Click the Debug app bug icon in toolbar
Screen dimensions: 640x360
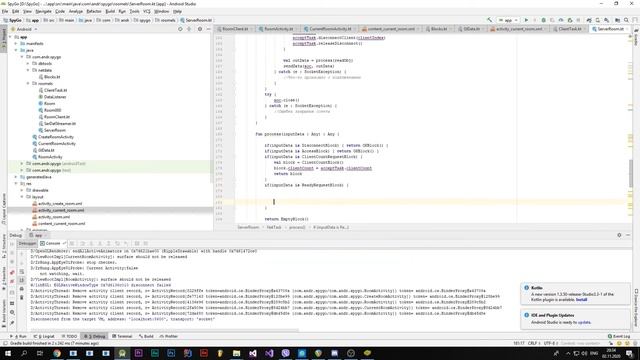click(543, 20)
